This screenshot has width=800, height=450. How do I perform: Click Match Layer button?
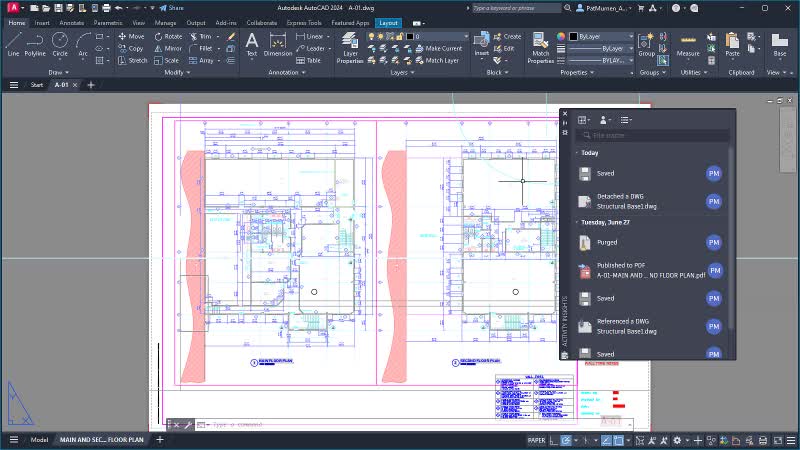point(437,60)
